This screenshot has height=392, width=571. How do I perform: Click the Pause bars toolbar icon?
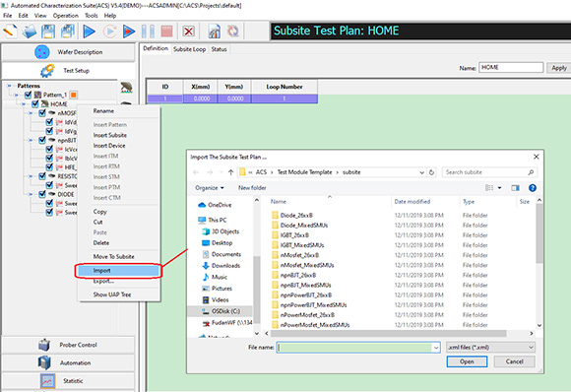pos(148,32)
